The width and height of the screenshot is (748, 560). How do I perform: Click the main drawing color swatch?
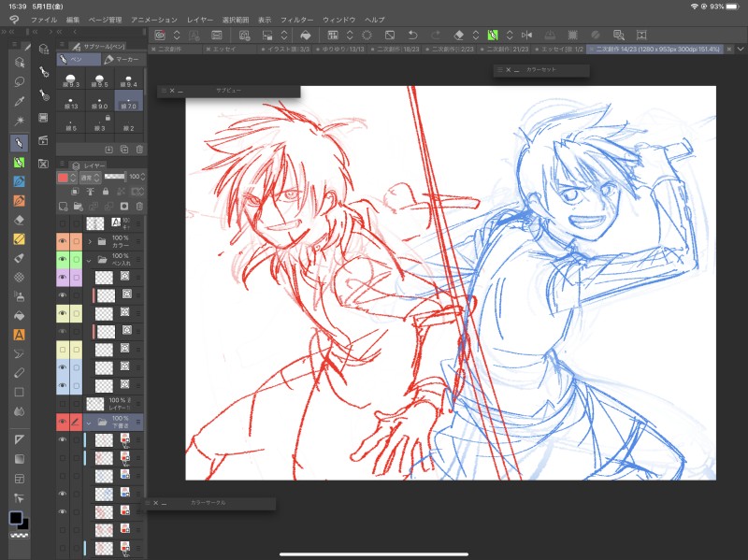[x=16, y=518]
